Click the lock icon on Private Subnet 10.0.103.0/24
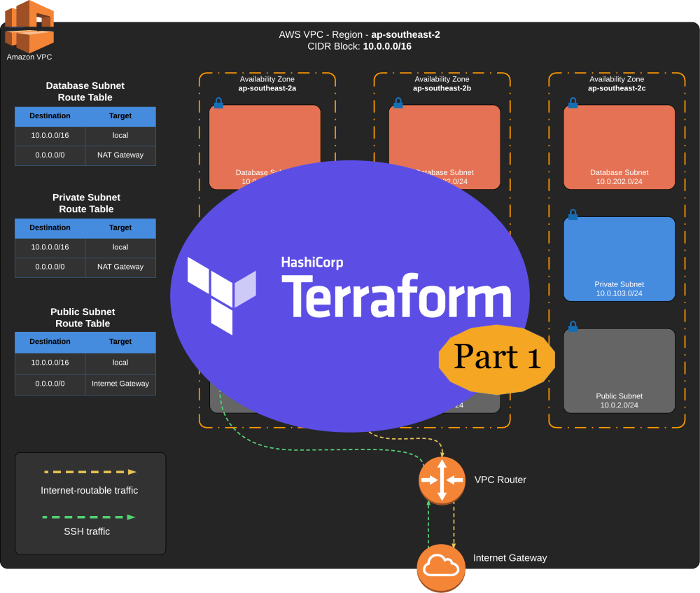 point(573,215)
